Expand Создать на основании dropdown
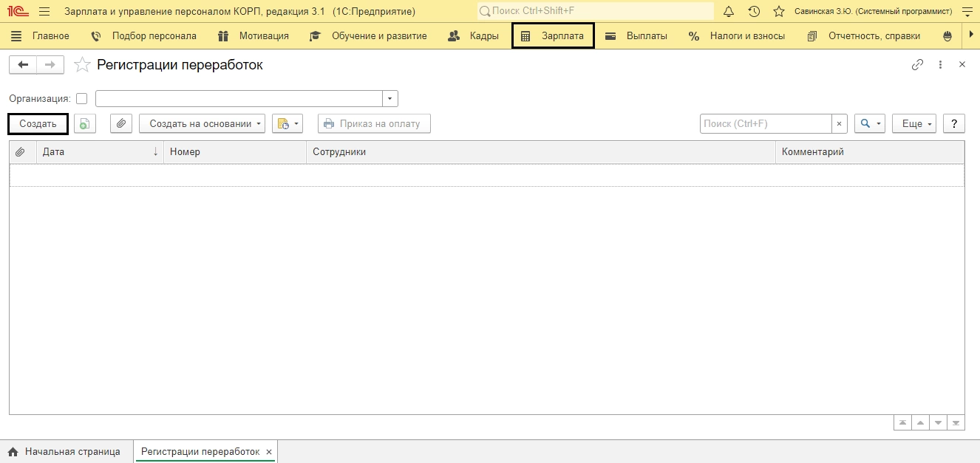The height and width of the screenshot is (463, 980). (202, 124)
